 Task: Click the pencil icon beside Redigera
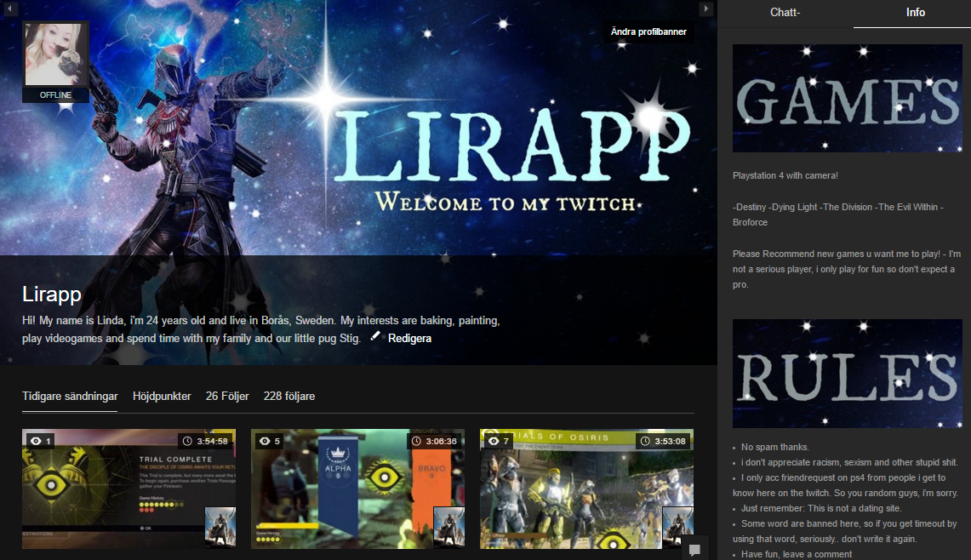375,336
